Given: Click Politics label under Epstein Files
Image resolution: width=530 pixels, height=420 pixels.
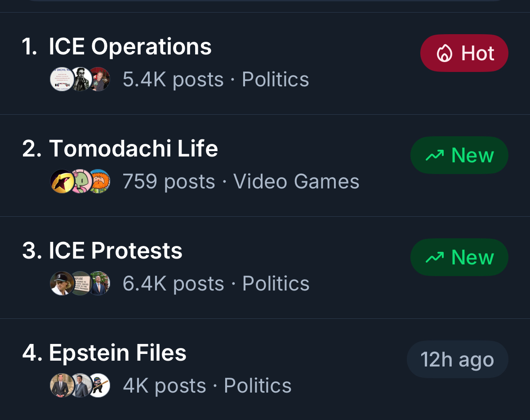Looking at the screenshot, I should point(258,386).
